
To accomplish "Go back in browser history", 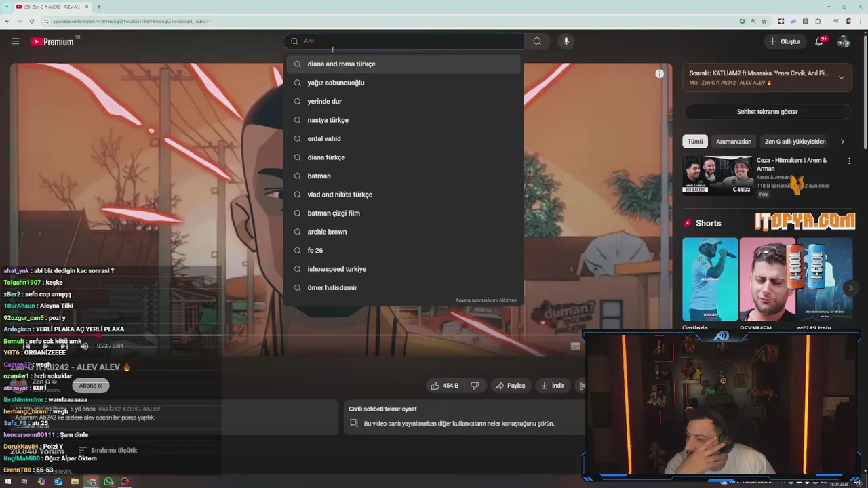I will [7, 21].
